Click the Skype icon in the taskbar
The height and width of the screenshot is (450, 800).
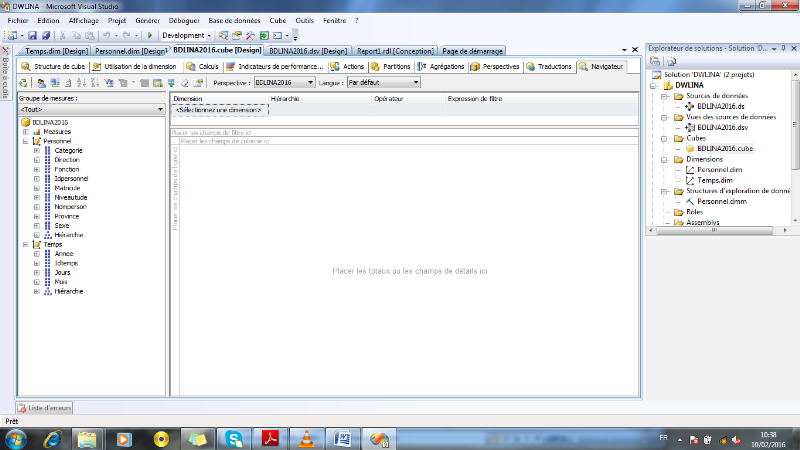[x=234, y=438]
